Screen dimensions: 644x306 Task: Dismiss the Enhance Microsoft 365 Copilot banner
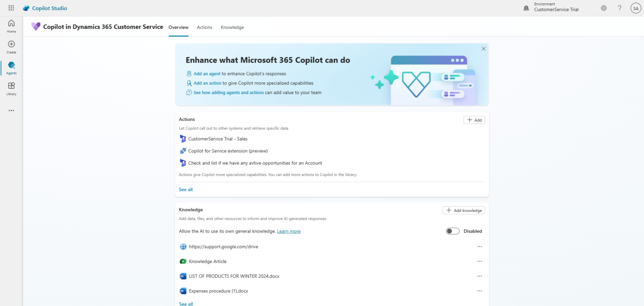click(x=483, y=49)
